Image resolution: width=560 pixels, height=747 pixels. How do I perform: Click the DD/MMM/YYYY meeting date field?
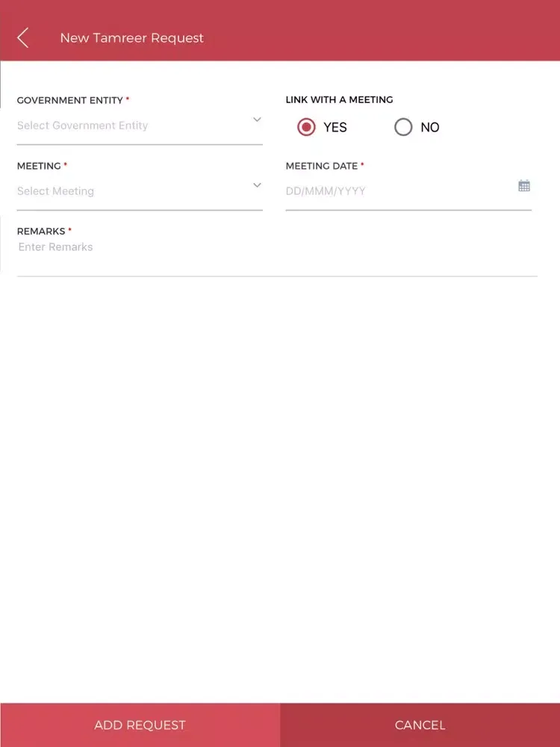tap(396, 191)
